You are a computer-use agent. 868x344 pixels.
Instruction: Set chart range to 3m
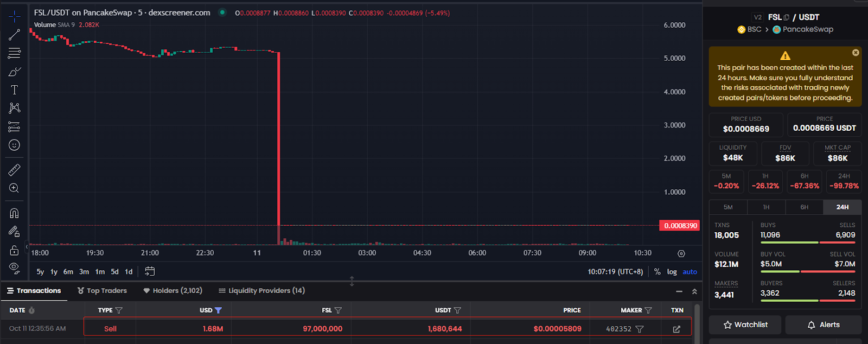coord(84,272)
